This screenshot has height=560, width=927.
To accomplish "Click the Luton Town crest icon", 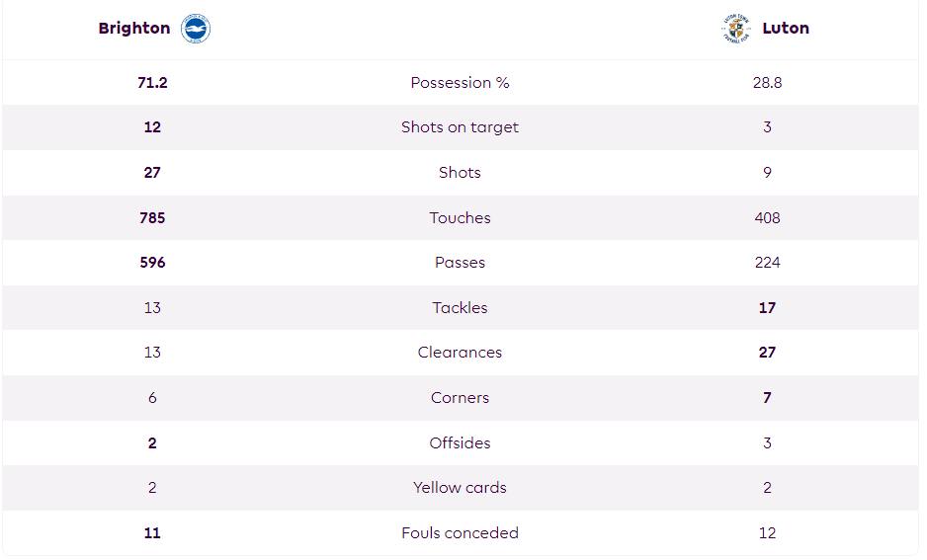I will click(x=735, y=29).
